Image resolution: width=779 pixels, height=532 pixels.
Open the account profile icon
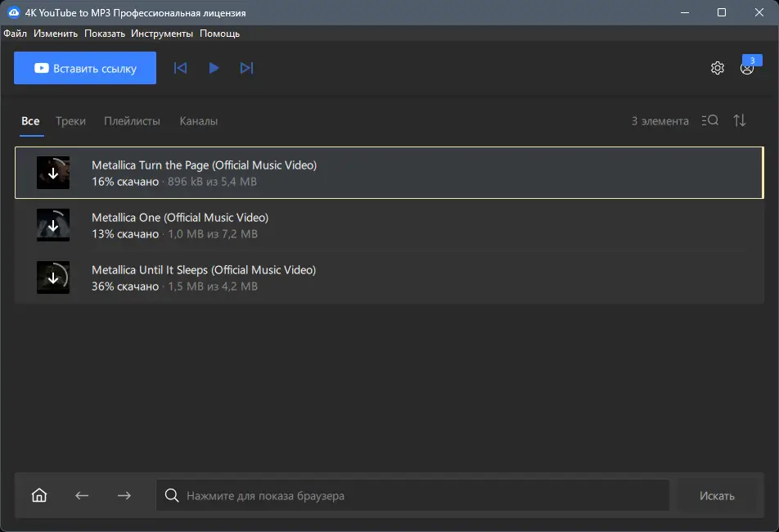(x=747, y=69)
